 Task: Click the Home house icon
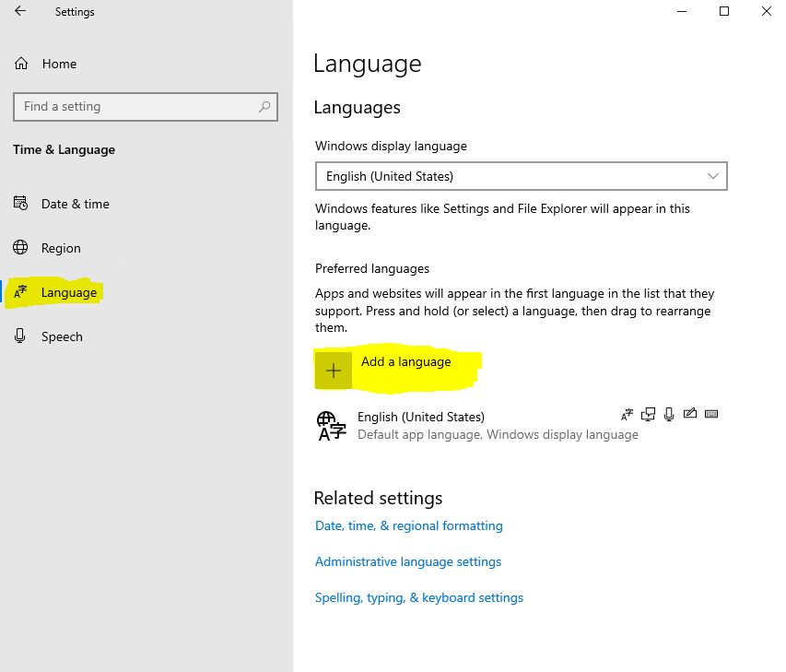(21, 64)
